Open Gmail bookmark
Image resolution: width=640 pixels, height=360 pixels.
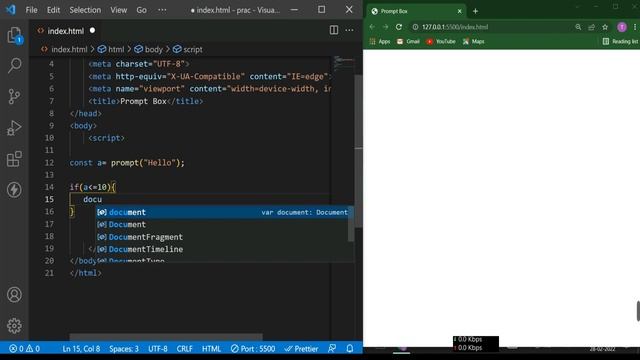408,41
